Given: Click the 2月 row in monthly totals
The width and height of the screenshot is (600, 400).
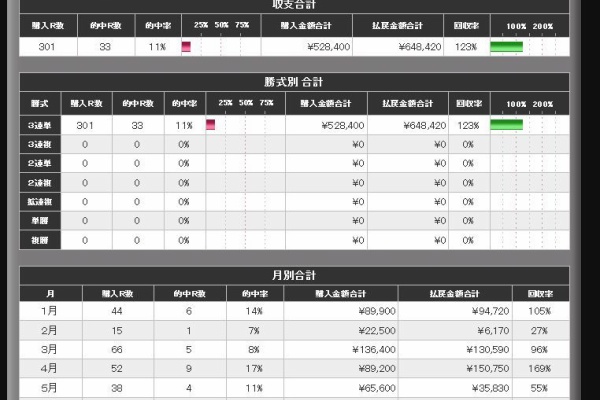Looking at the screenshot, I should pos(49,330).
